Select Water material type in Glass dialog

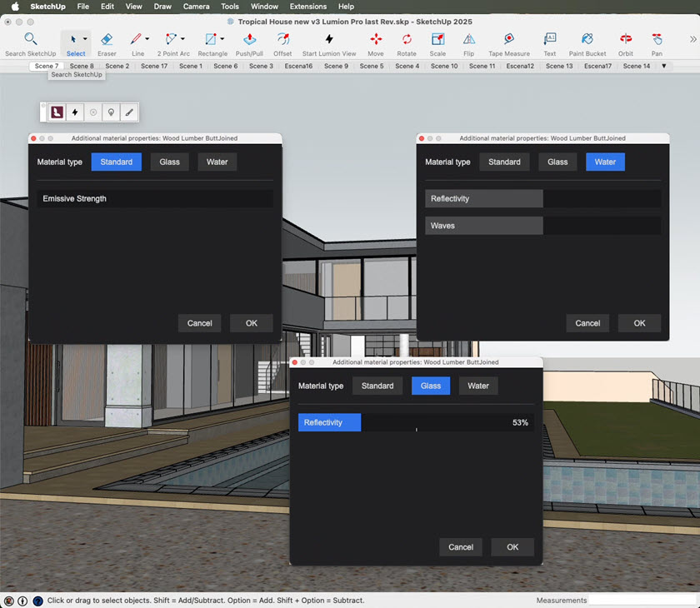478,386
